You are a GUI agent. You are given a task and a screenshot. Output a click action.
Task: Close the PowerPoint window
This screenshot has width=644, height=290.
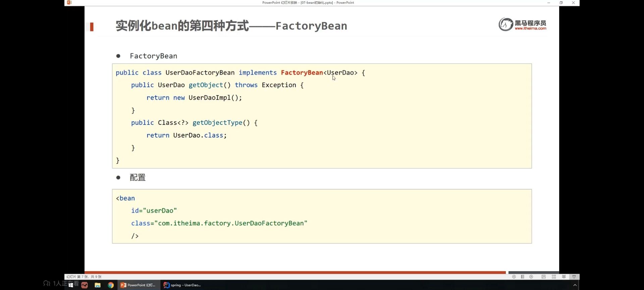click(x=573, y=3)
